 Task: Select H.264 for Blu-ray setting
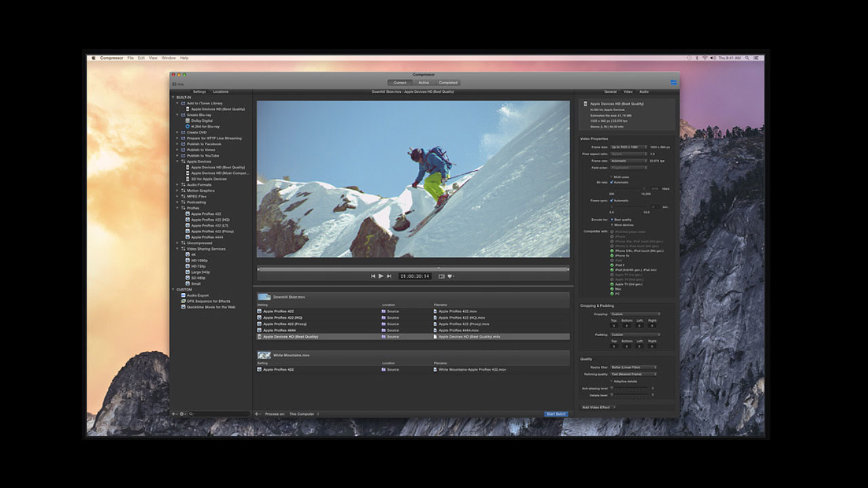pyautogui.click(x=205, y=127)
